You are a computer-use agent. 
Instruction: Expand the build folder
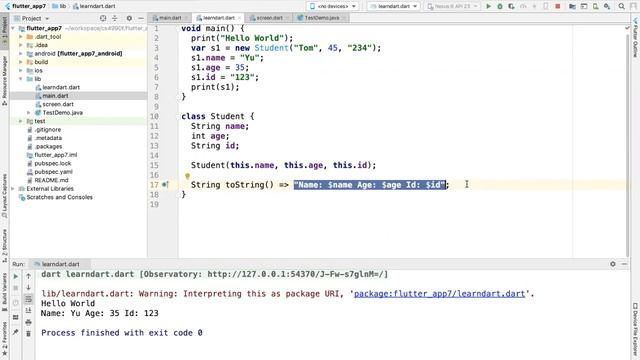[x=21, y=62]
